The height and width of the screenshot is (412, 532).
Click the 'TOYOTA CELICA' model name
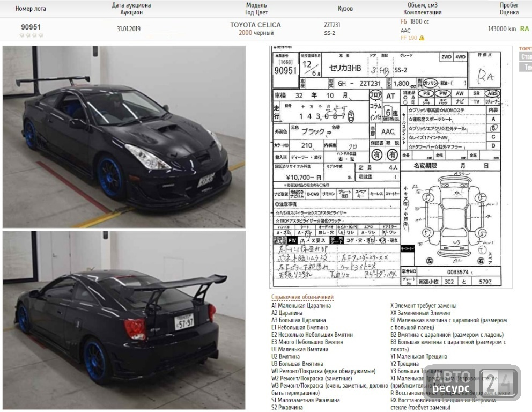point(255,25)
